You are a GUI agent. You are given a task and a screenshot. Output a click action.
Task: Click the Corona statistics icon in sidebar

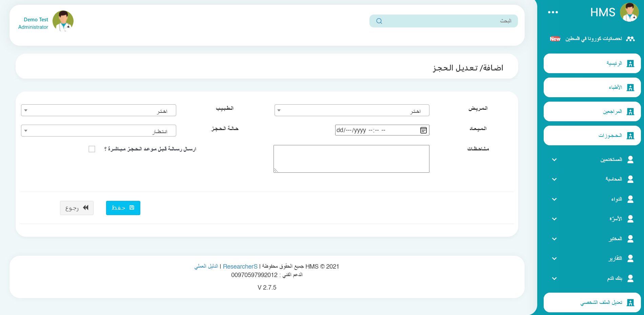630,39
